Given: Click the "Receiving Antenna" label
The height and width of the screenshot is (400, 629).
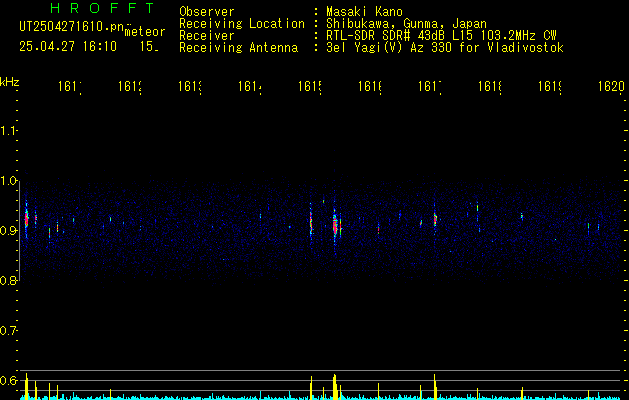Looking at the screenshot, I should (239, 48).
